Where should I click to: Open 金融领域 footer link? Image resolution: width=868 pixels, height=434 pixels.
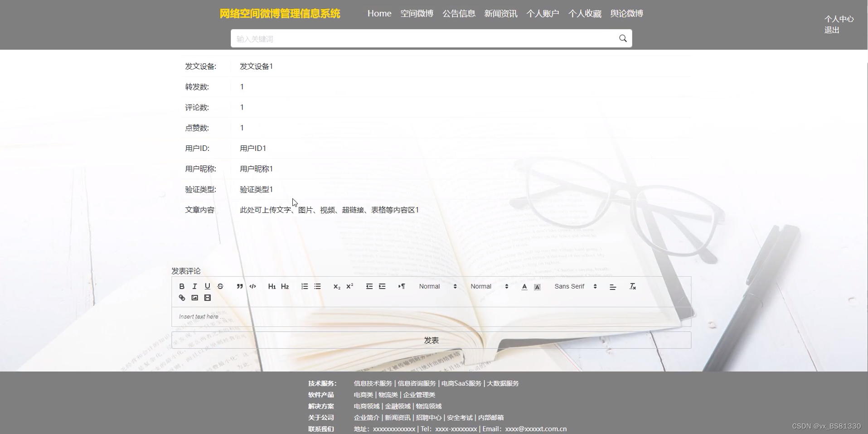[398, 406]
